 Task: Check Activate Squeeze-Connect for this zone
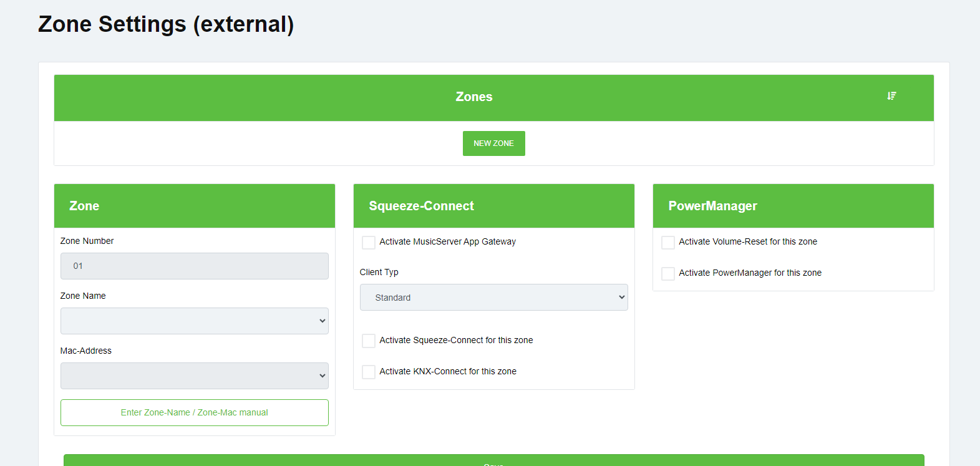click(369, 341)
